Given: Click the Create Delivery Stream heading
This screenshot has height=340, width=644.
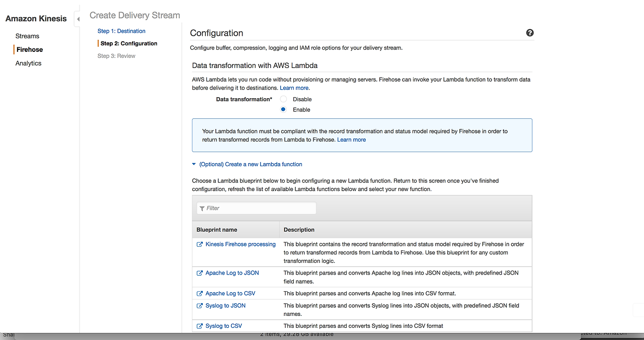Looking at the screenshot, I should point(135,16).
